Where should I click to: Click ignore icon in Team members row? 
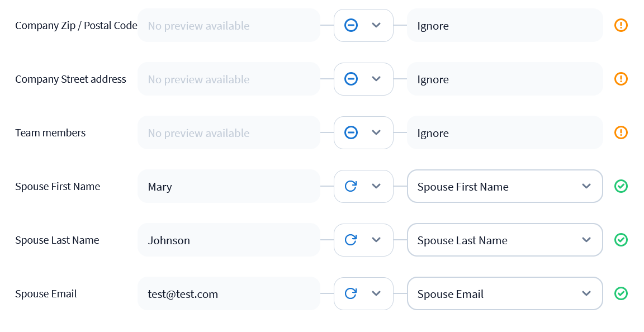(351, 132)
